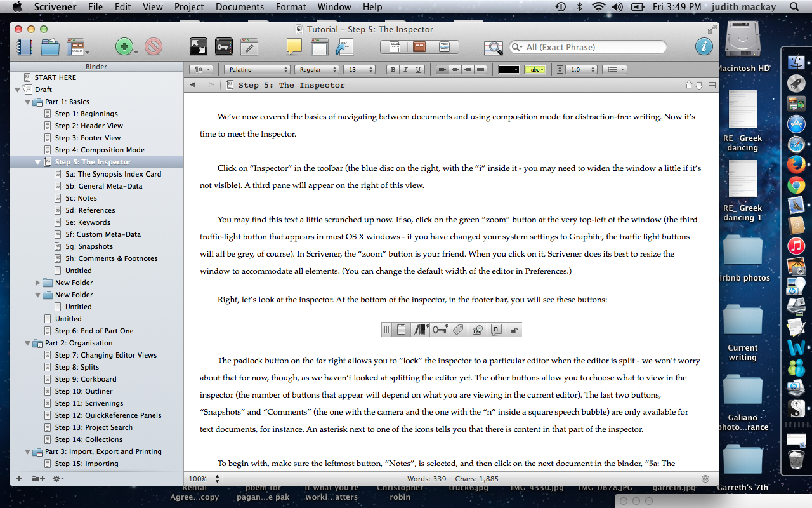Open the blue Inspector button
812x508 pixels.
pyautogui.click(x=704, y=46)
